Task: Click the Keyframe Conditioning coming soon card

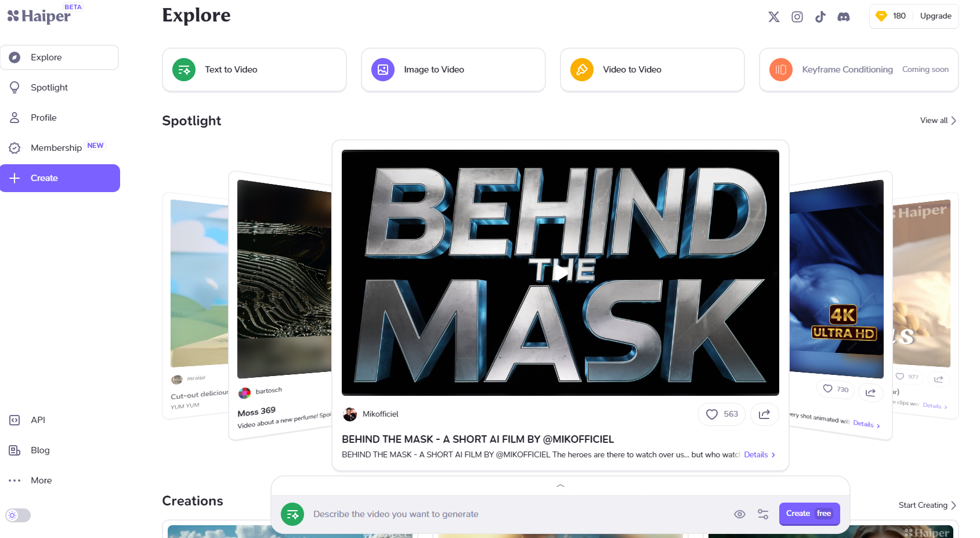Action: point(859,70)
